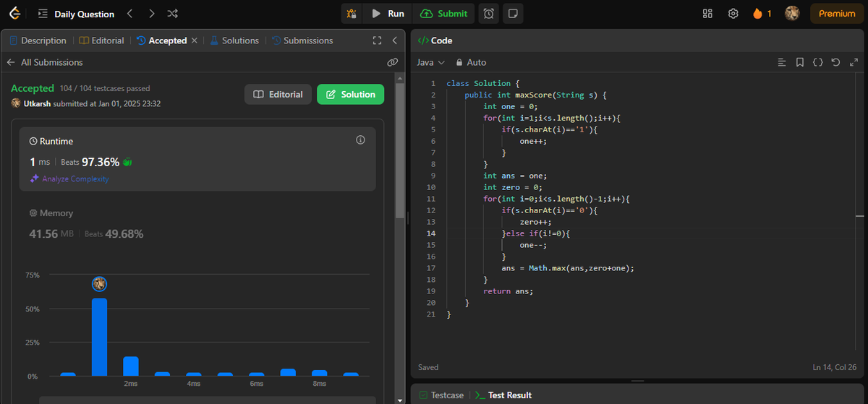
Task: Expand the code editor to fullscreen
Action: 854,63
